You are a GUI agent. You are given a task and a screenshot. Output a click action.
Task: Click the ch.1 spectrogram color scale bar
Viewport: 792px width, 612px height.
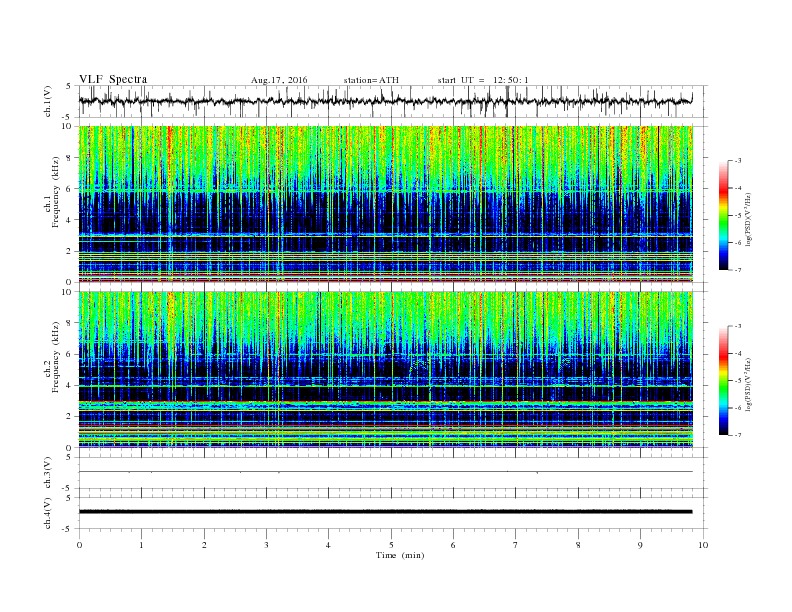pyautogui.click(x=724, y=215)
